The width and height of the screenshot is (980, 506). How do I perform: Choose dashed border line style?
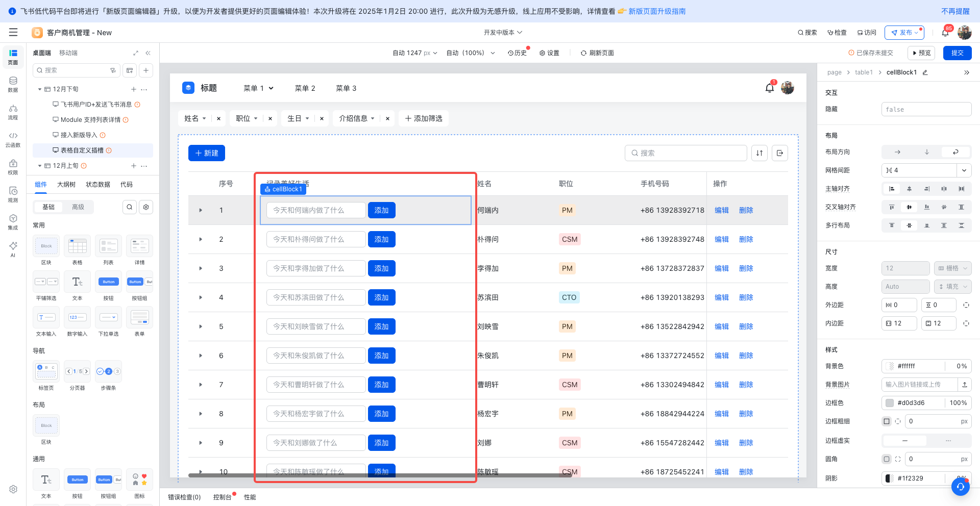pos(948,441)
